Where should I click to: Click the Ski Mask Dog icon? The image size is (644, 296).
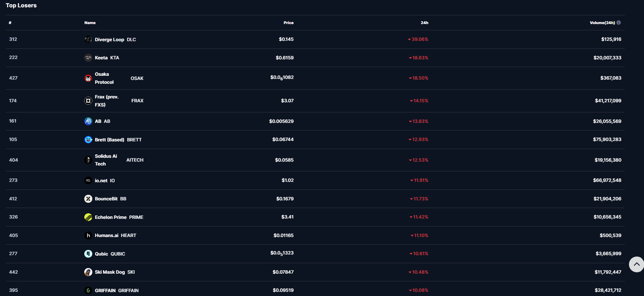coord(88,272)
